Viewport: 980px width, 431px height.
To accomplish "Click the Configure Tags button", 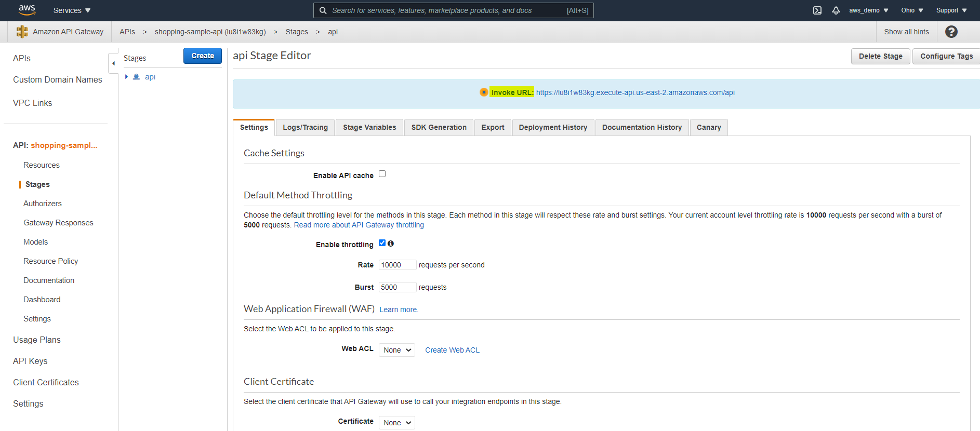I will (x=946, y=56).
